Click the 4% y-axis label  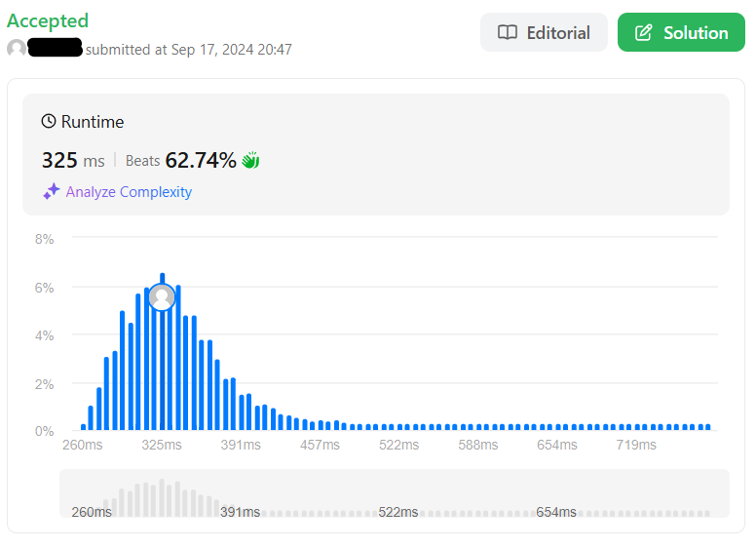click(45, 335)
